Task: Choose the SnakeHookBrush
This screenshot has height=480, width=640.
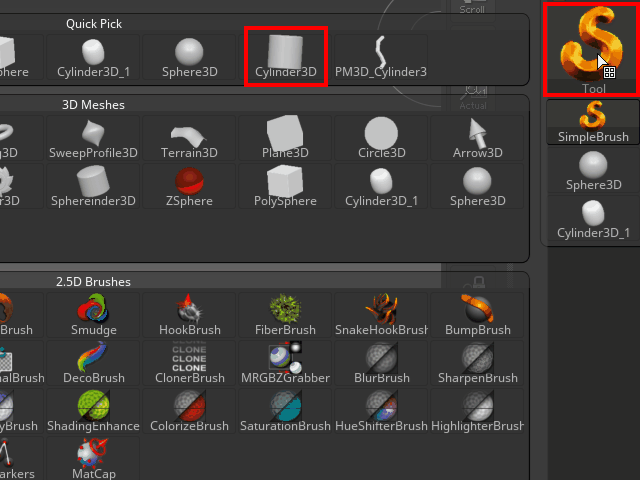Action: [381, 315]
